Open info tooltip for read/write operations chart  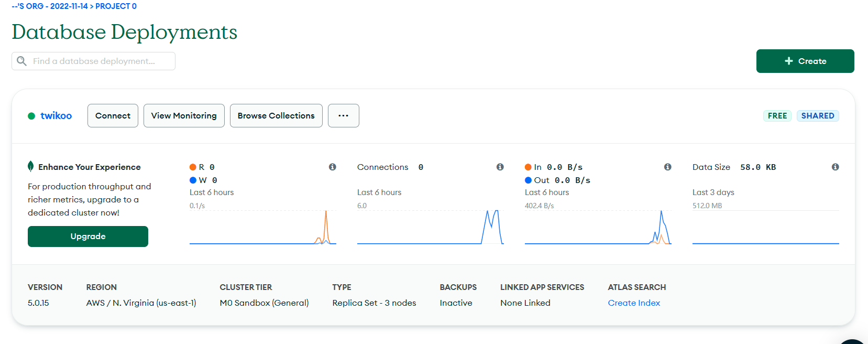pyautogui.click(x=332, y=167)
